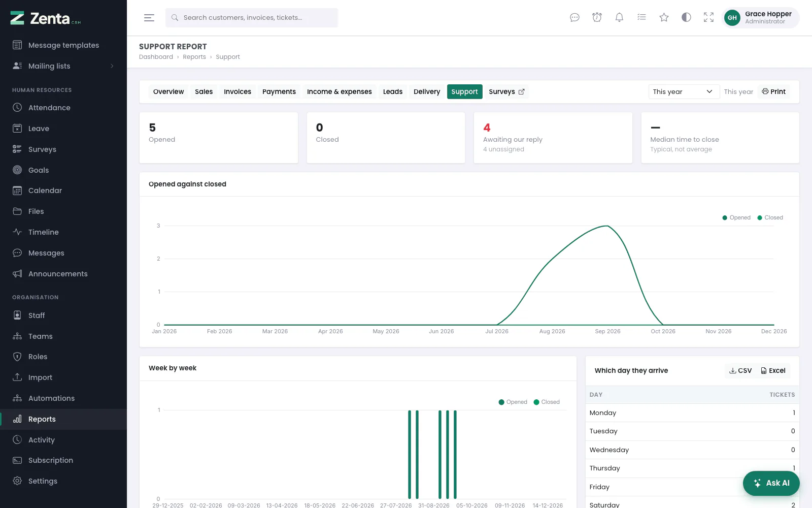Open Calendar in sidebar
This screenshot has height=508, width=812.
(x=63, y=190)
